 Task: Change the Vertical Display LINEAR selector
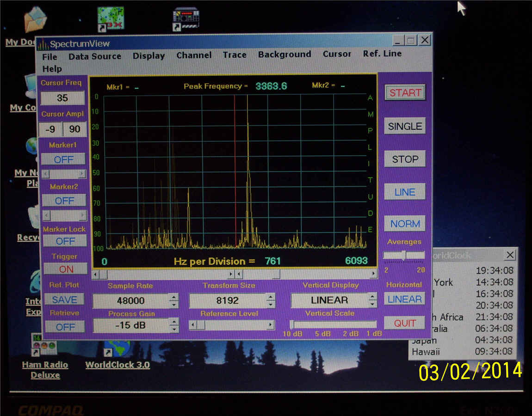coord(372,300)
